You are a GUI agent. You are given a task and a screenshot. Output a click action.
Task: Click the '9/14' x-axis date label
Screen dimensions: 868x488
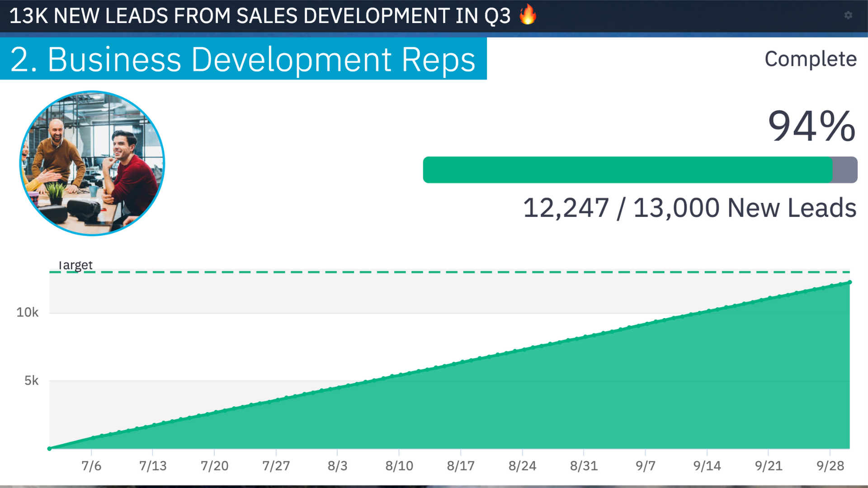click(x=707, y=466)
